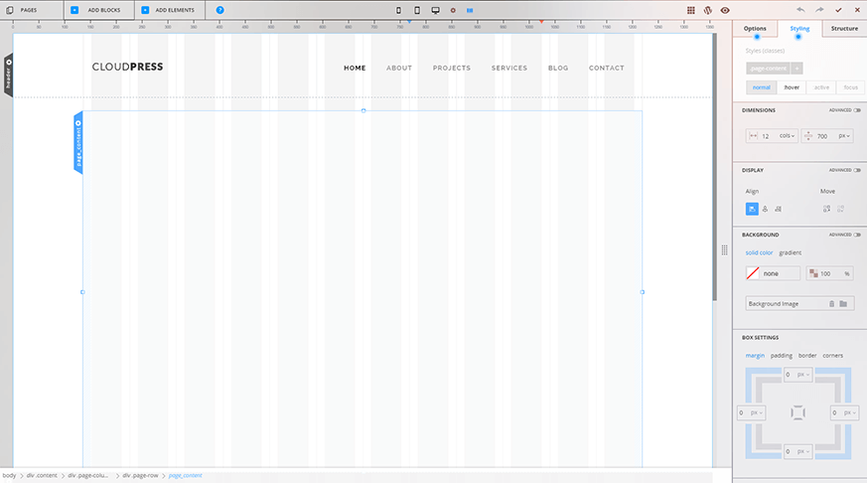Delete background image with trash icon
This screenshot has width=868, height=483.
pyautogui.click(x=831, y=303)
